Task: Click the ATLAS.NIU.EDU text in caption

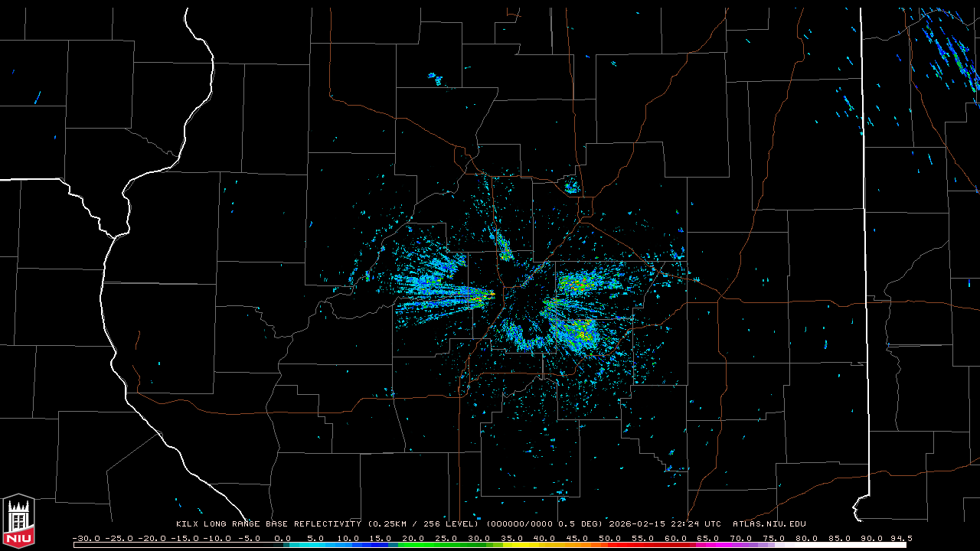Action: (x=769, y=524)
